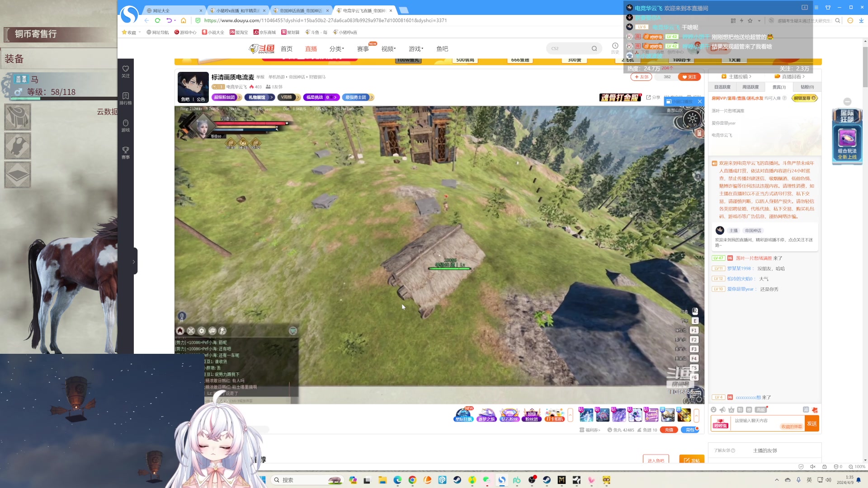The height and width of the screenshot is (488, 868).
Task: Click the 打卡相机 camera gift icon
Action: click(x=554, y=415)
